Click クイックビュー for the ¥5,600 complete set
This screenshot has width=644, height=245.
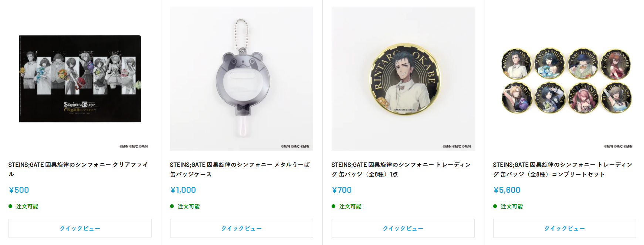pyautogui.click(x=565, y=228)
